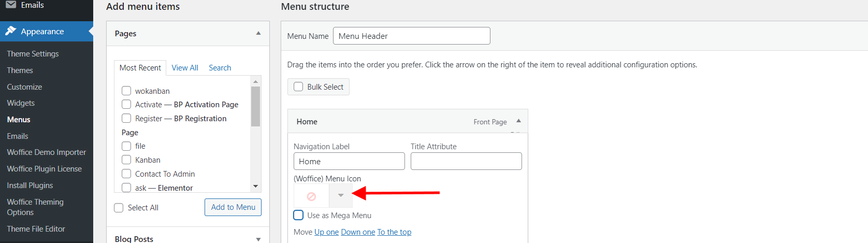
Task: Check the Register BP Registration checkbox
Action: 126,118
